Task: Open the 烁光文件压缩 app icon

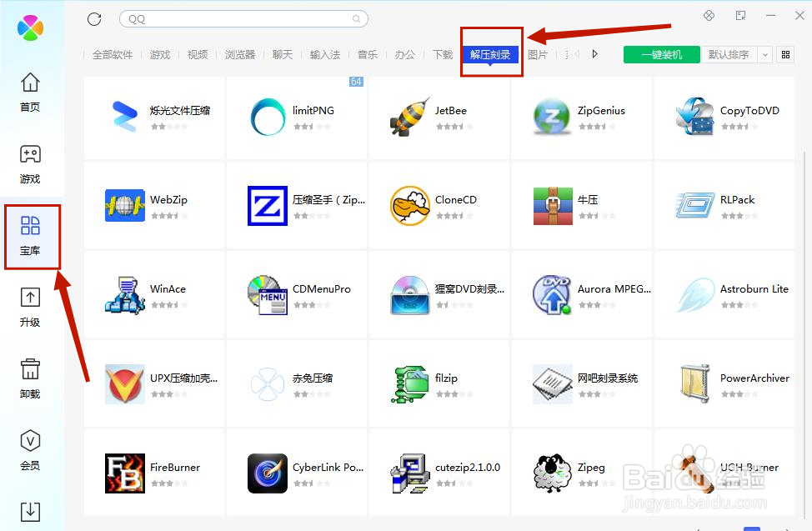Action: (125, 116)
